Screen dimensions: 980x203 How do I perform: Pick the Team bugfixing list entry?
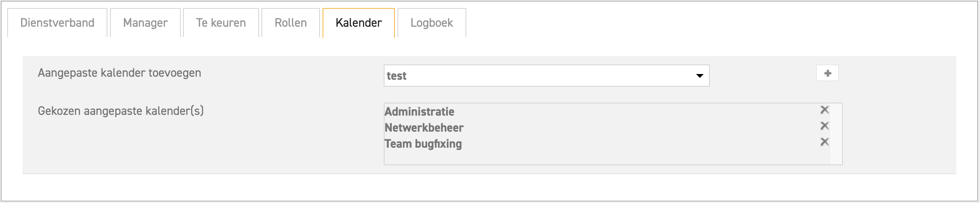[423, 144]
